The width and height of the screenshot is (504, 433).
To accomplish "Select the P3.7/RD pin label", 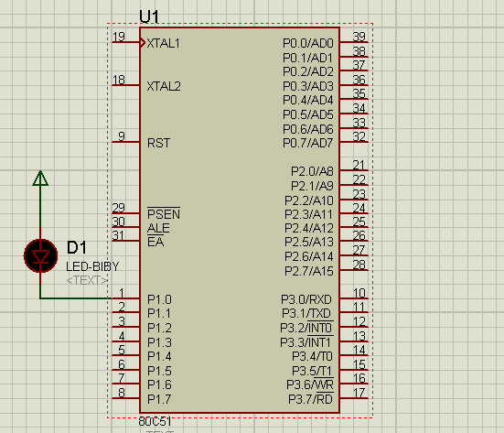I will pos(310,399).
